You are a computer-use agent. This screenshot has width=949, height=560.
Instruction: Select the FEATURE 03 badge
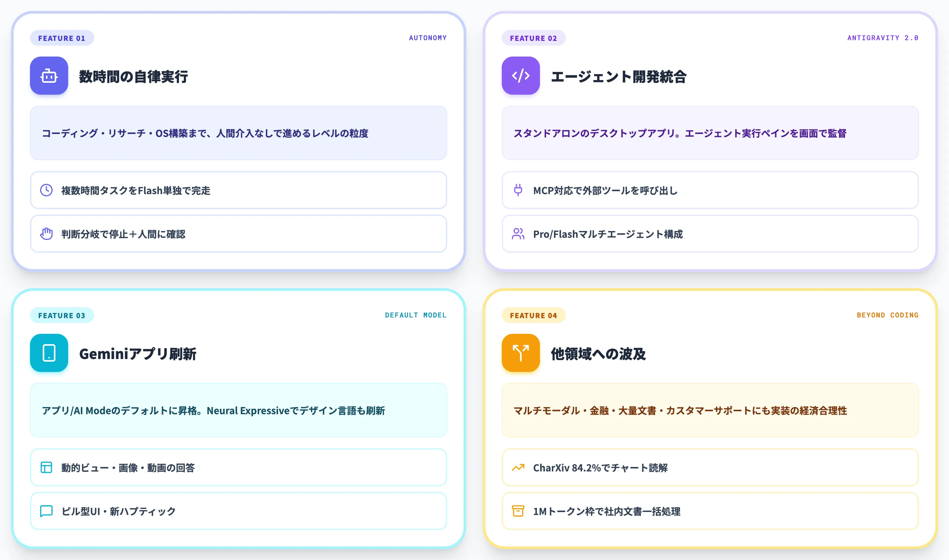click(62, 315)
